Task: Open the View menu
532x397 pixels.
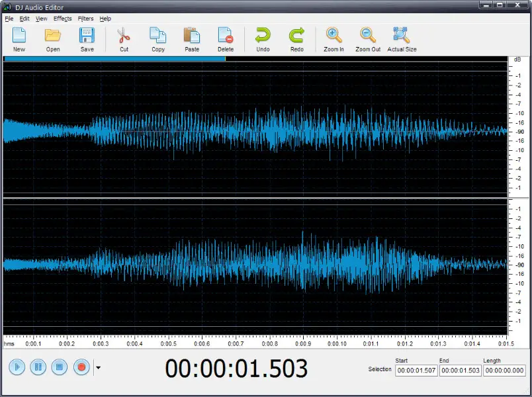Action: [42, 19]
